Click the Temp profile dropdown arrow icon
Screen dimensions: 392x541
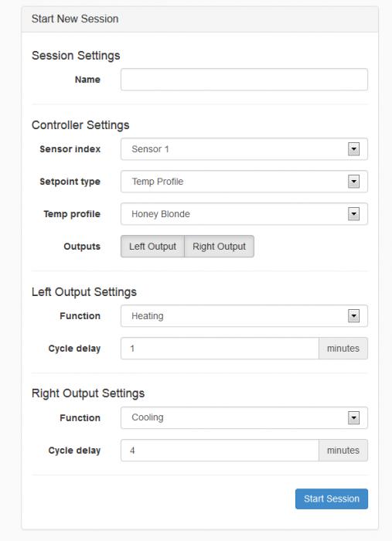click(x=353, y=214)
